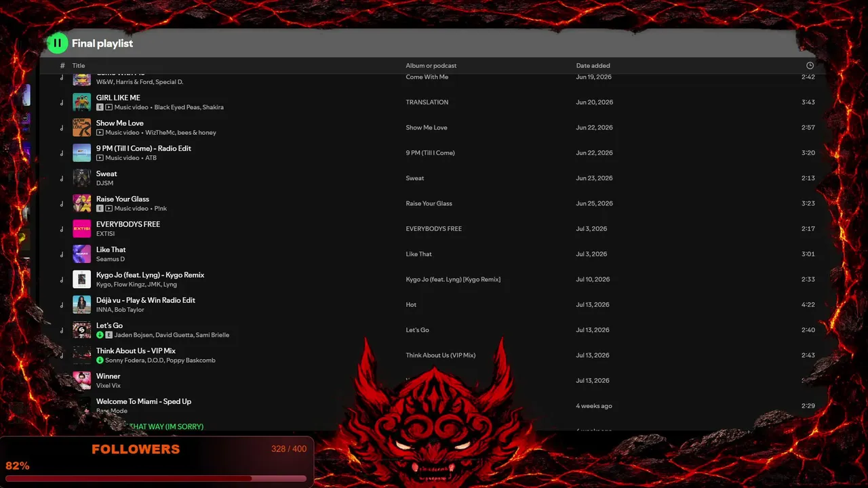The width and height of the screenshot is (868, 488).
Task: Click the note icon beside Kygo Jo
Action: pos(62,279)
